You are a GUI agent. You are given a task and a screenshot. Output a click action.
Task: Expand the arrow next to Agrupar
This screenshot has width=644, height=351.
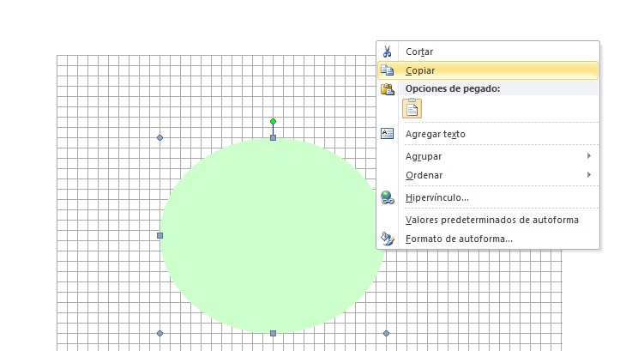pos(589,156)
